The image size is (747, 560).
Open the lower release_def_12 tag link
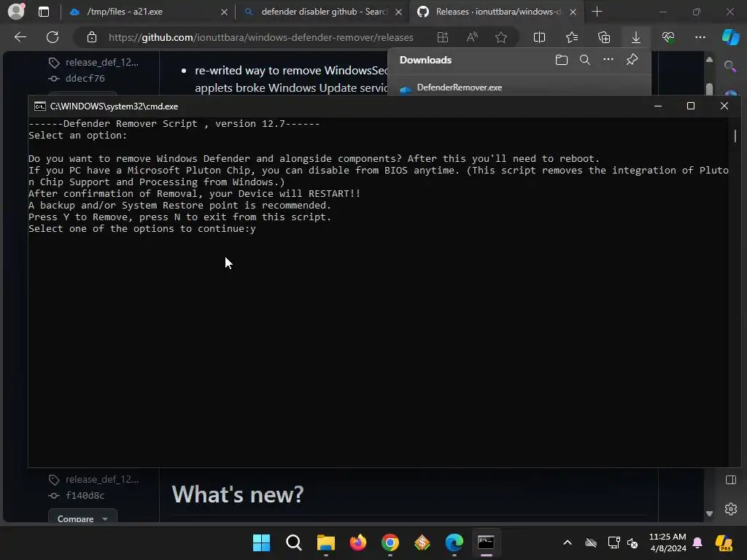102,479
